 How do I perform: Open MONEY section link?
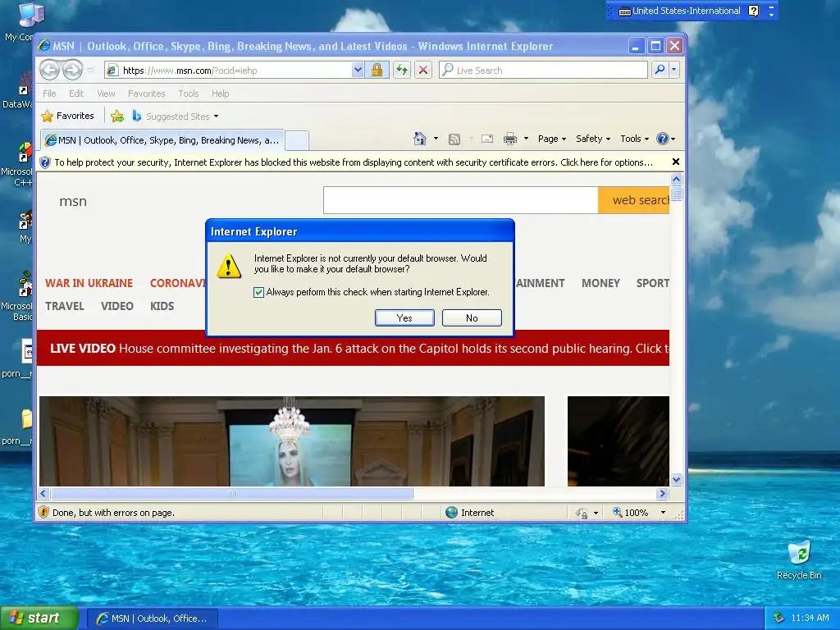[600, 283]
